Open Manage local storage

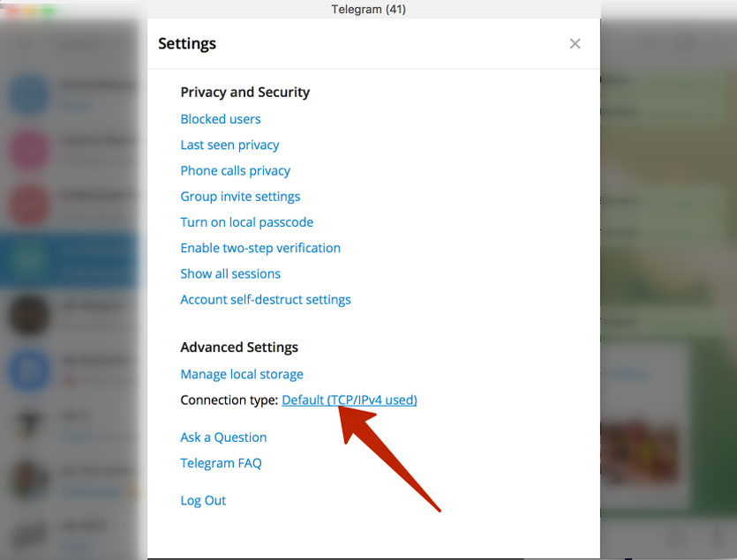click(x=242, y=375)
